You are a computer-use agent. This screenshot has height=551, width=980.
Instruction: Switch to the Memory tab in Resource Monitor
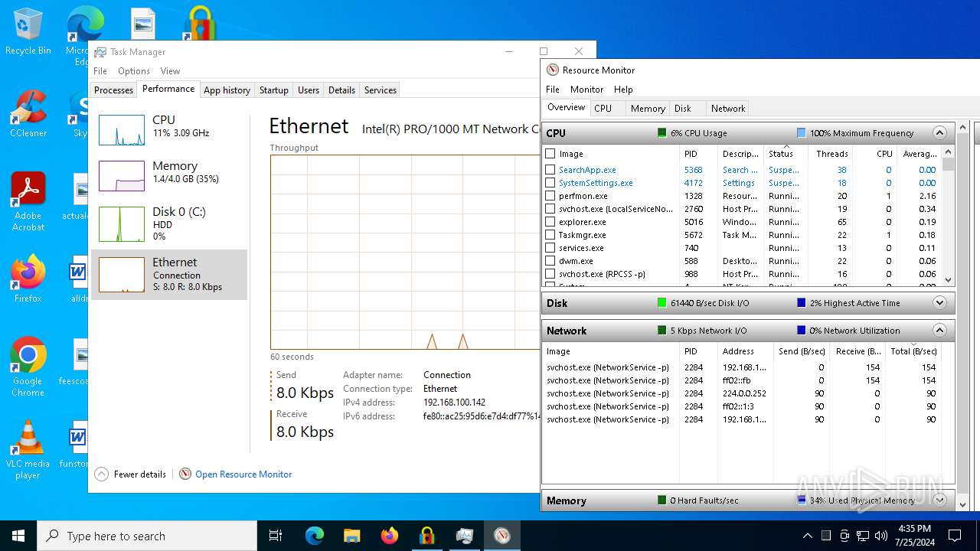pyautogui.click(x=648, y=108)
